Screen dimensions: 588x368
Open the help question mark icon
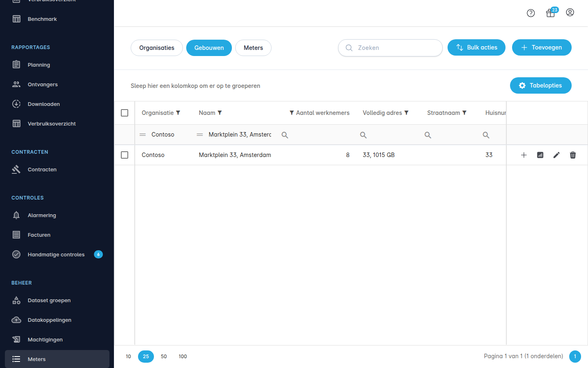point(531,13)
